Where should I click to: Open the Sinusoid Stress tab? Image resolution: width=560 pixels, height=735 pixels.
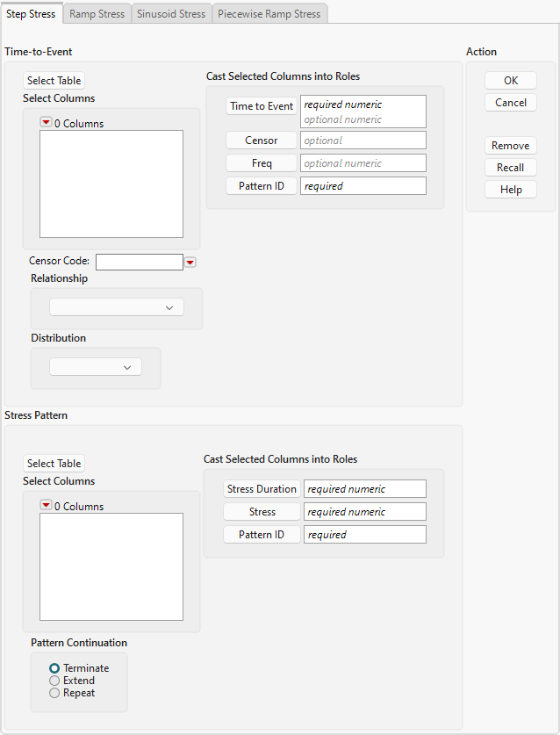pyautogui.click(x=171, y=14)
